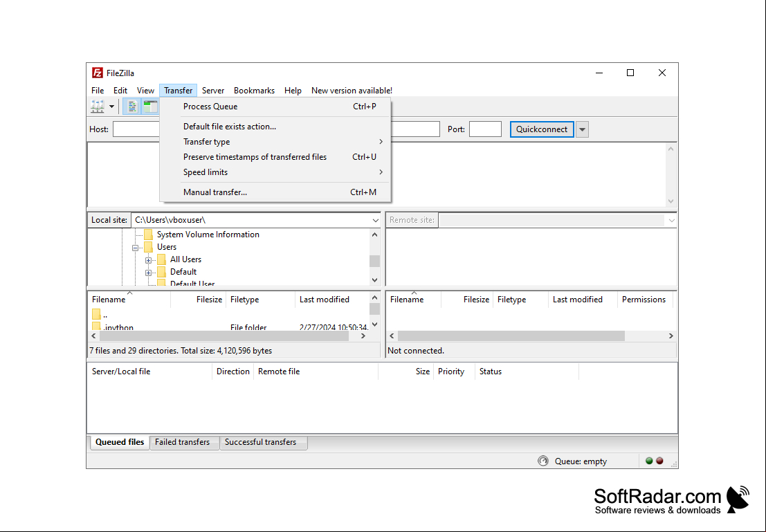Open the Site Manager dropdown arrow
This screenshot has width=766, height=532.
point(111,107)
